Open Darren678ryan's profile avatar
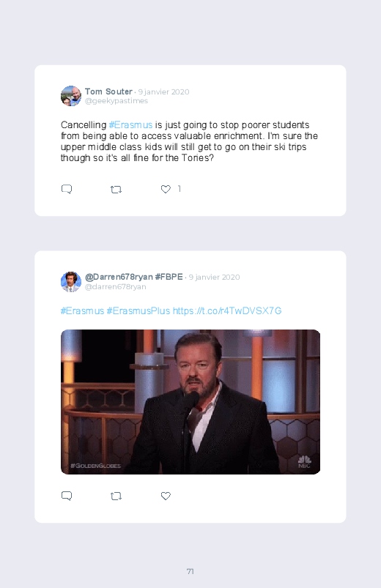 pyautogui.click(x=71, y=282)
